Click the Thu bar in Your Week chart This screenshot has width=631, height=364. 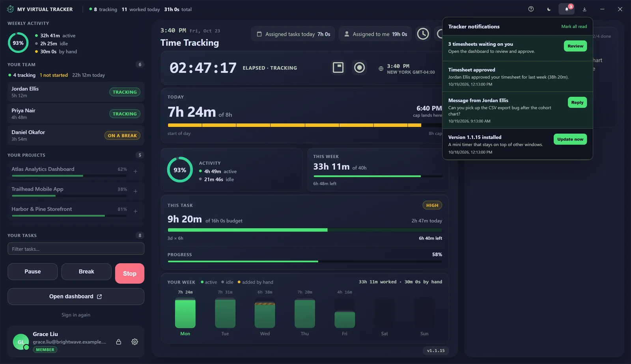coord(305,313)
